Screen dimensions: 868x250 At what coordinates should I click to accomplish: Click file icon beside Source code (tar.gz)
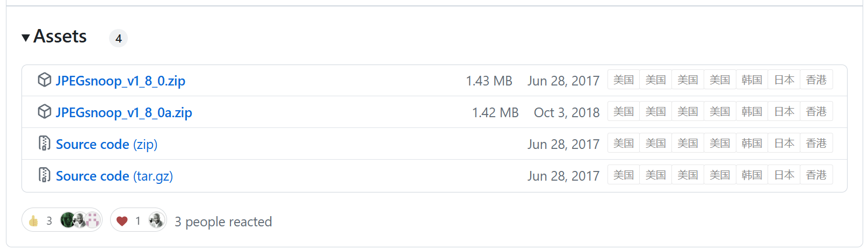pyautogui.click(x=45, y=175)
